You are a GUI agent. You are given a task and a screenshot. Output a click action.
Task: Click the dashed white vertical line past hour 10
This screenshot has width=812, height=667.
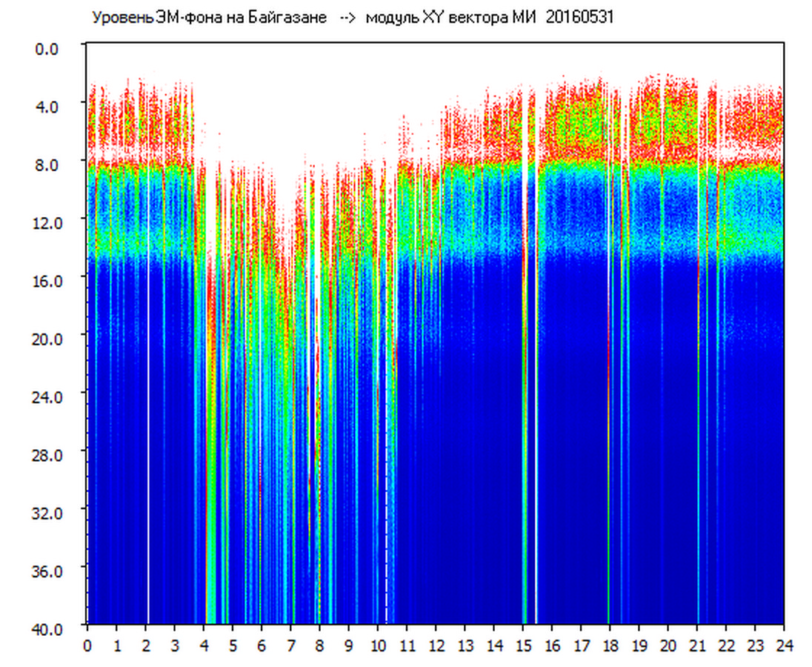click(x=386, y=519)
